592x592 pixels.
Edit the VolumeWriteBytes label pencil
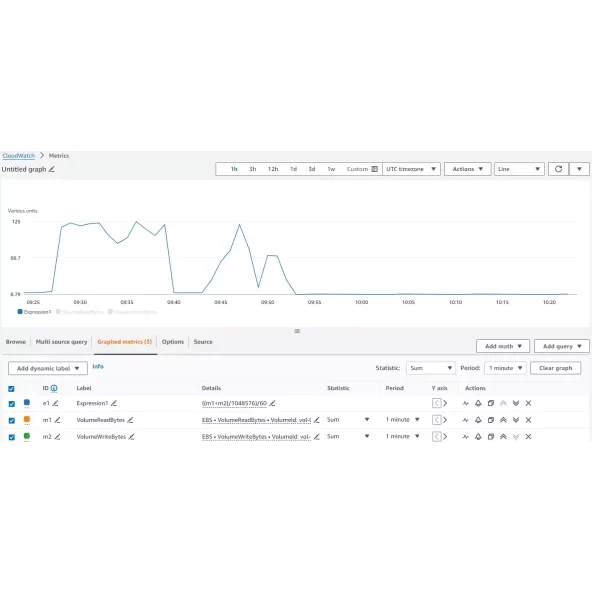pos(131,436)
